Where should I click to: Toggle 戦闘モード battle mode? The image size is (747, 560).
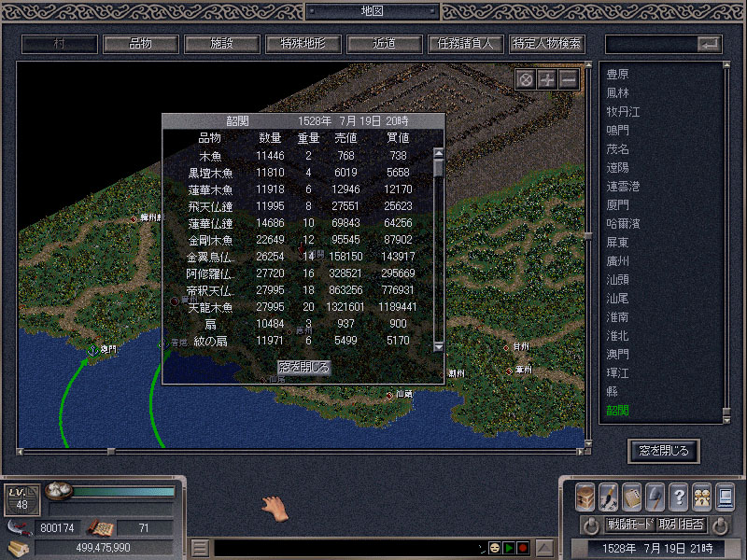coord(629,525)
